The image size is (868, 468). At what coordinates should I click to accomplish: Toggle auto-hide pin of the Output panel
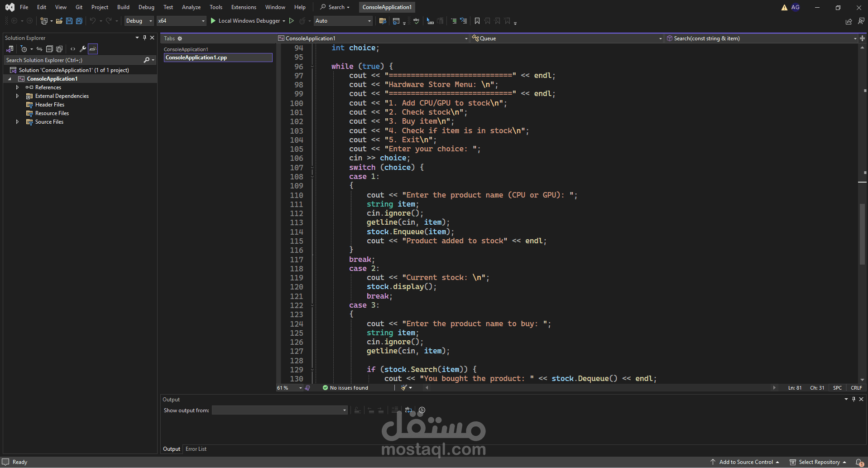click(854, 400)
